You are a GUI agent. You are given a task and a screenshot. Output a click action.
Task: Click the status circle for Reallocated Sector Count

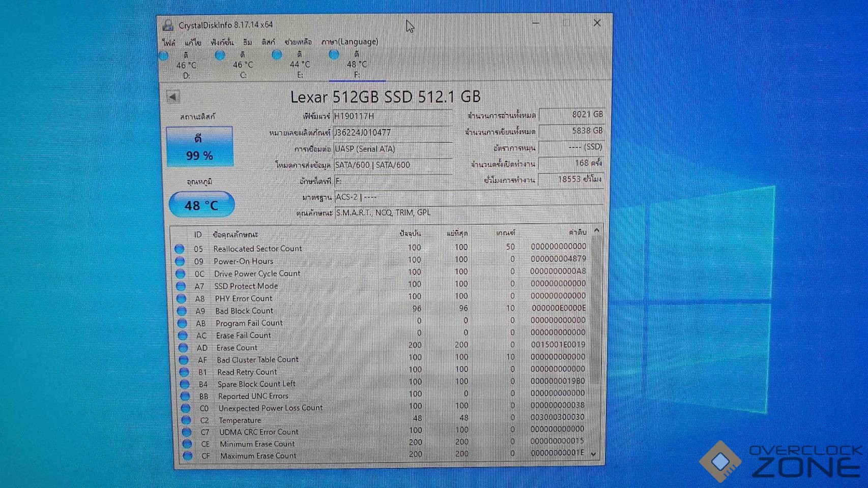click(x=180, y=249)
